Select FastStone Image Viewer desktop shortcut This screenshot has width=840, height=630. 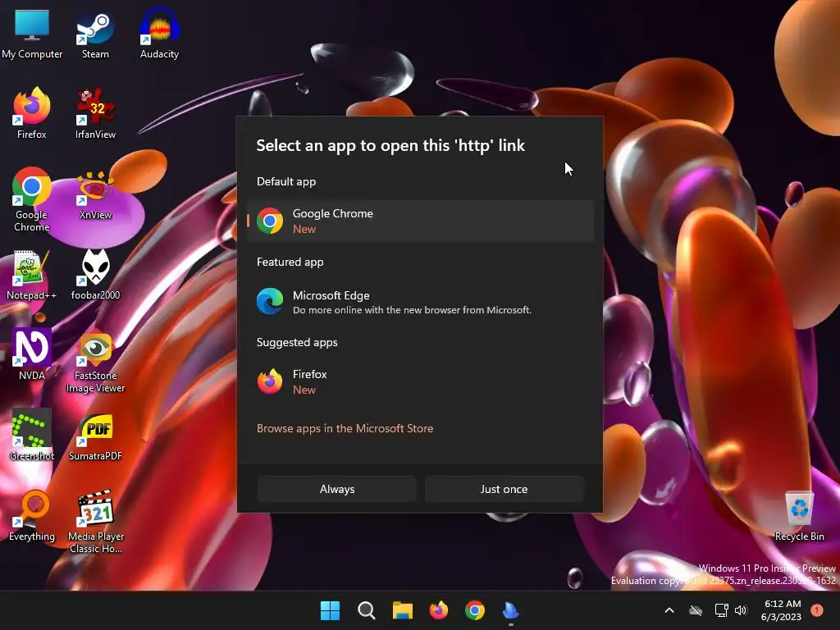coord(95,362)
